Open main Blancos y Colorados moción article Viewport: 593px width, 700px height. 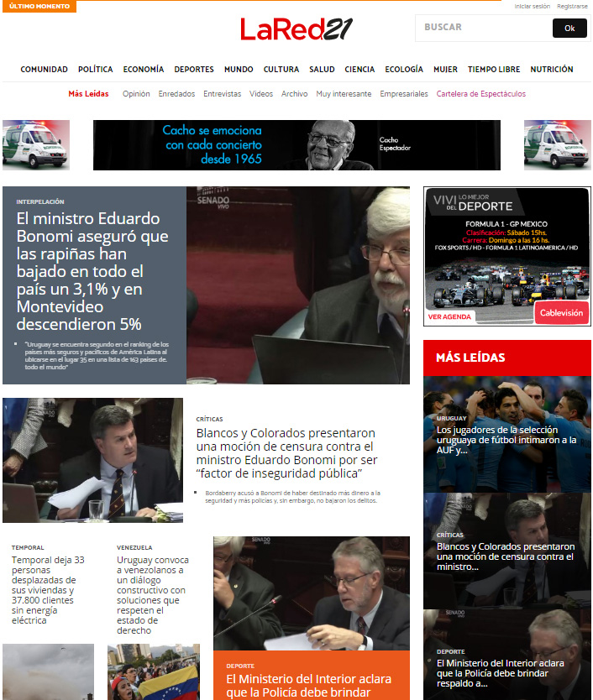[x=286, y=453]
